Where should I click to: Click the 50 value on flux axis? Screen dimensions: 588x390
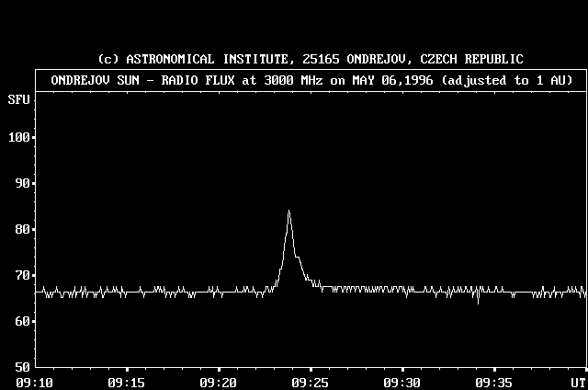[x=24, y=367]
